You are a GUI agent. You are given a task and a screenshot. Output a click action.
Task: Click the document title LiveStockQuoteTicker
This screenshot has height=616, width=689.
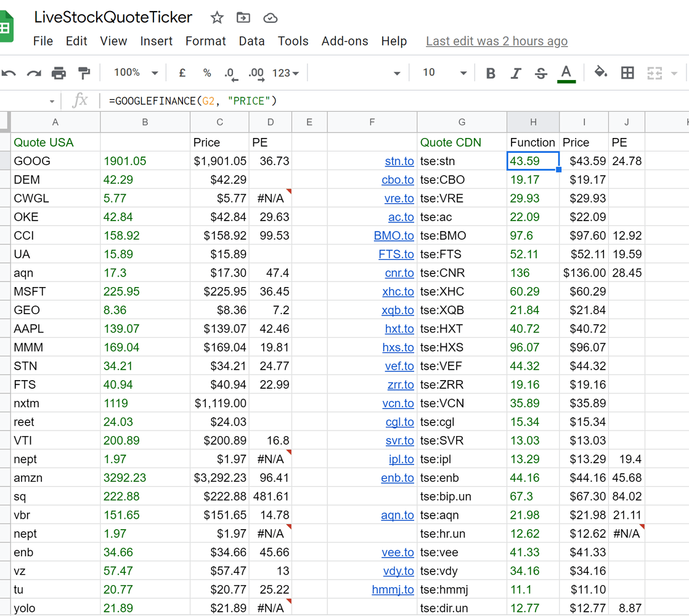click(x=113, y=17)
